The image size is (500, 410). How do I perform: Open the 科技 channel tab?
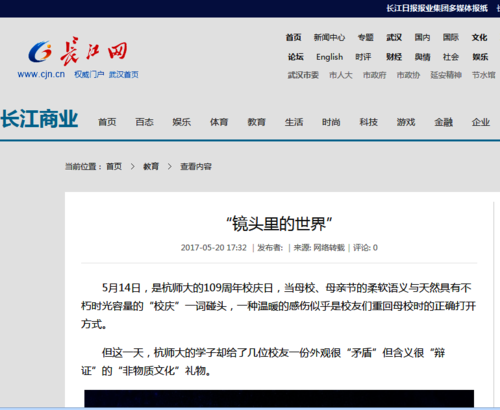coord(369,122)
